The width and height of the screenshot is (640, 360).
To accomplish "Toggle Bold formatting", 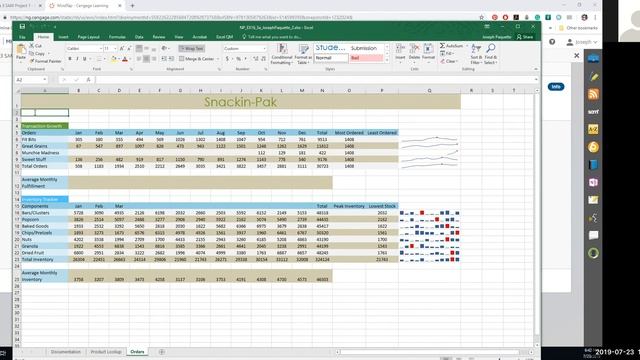I will 70,59.
